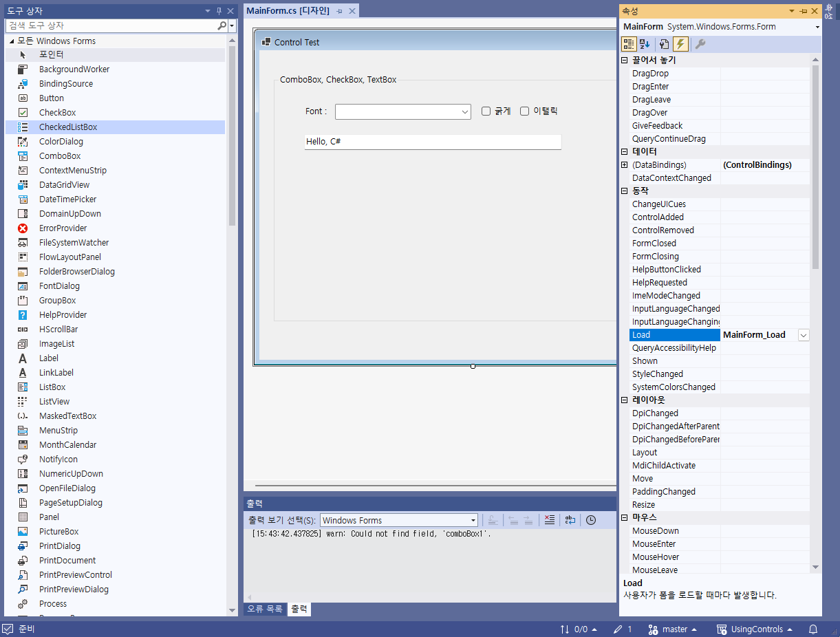Close the MainForm.cs designer tab
The width and height of the screenshot is (840, 637).
click(352, 11)
